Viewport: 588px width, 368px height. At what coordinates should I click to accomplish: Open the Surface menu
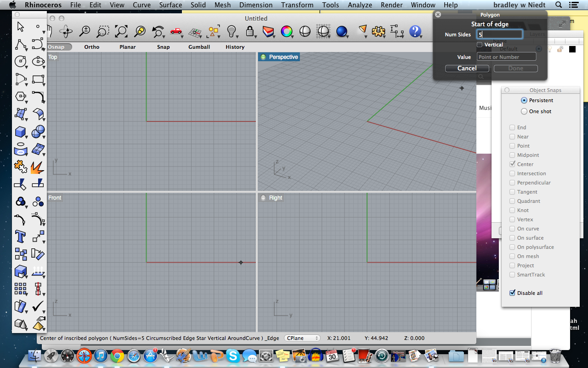pyautogui.click(x=170, y=5)
